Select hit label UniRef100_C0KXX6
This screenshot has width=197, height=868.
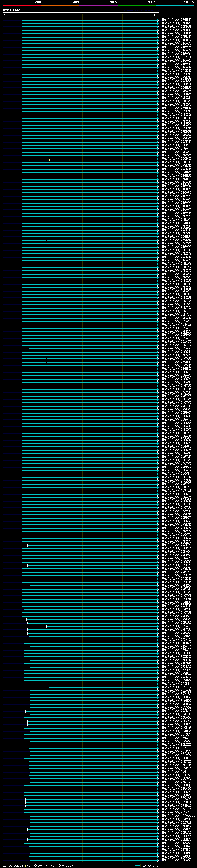(177, 115)
